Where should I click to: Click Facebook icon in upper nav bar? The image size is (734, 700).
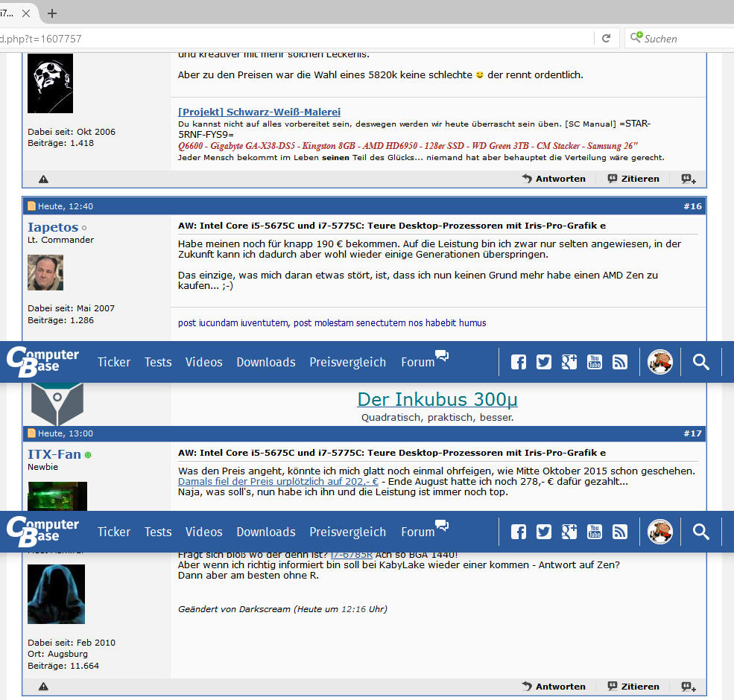tap(519, 362)
